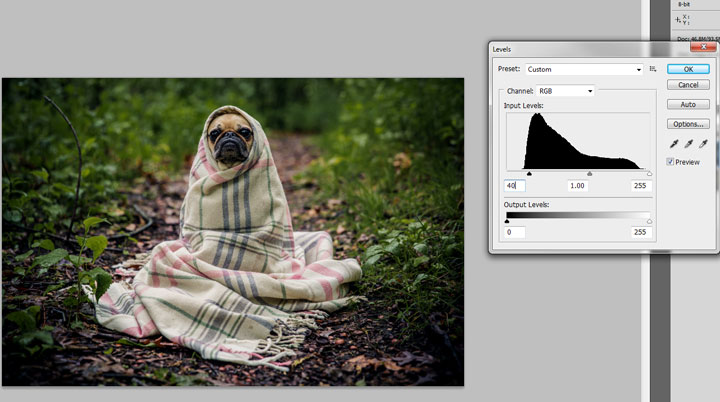Focus the output highlight field 255
The image size is (720, 402).
tap(641, 232)
